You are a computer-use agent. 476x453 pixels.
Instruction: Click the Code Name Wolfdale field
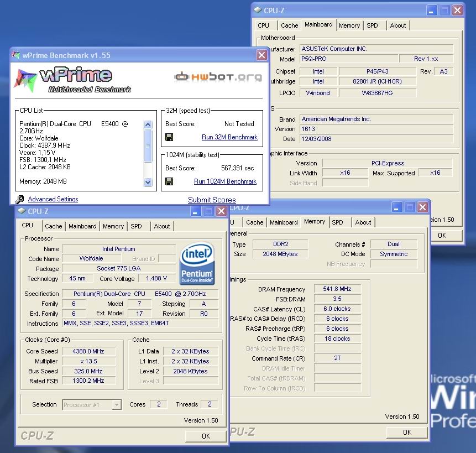click(x=91, y=258)
